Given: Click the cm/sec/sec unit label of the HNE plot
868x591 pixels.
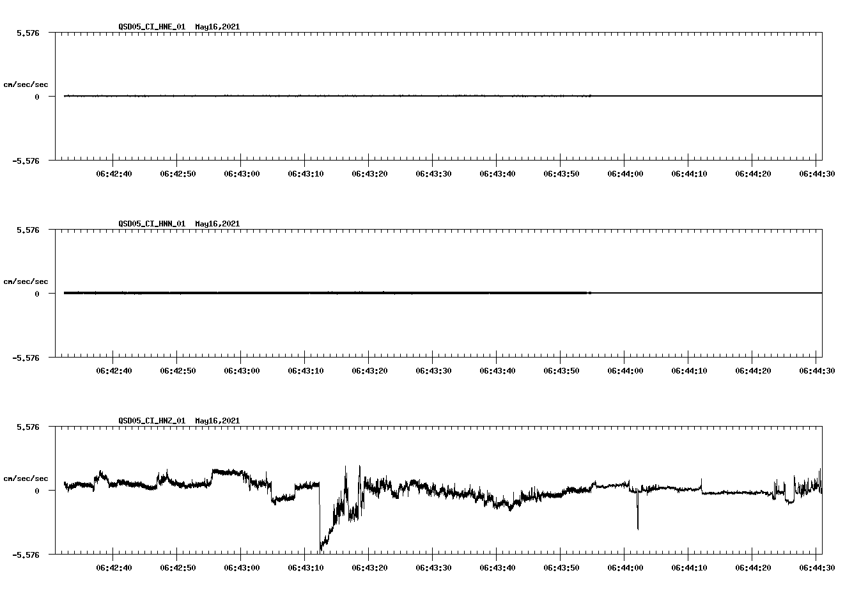Looking at the screenshot, I should coord(26,84).
